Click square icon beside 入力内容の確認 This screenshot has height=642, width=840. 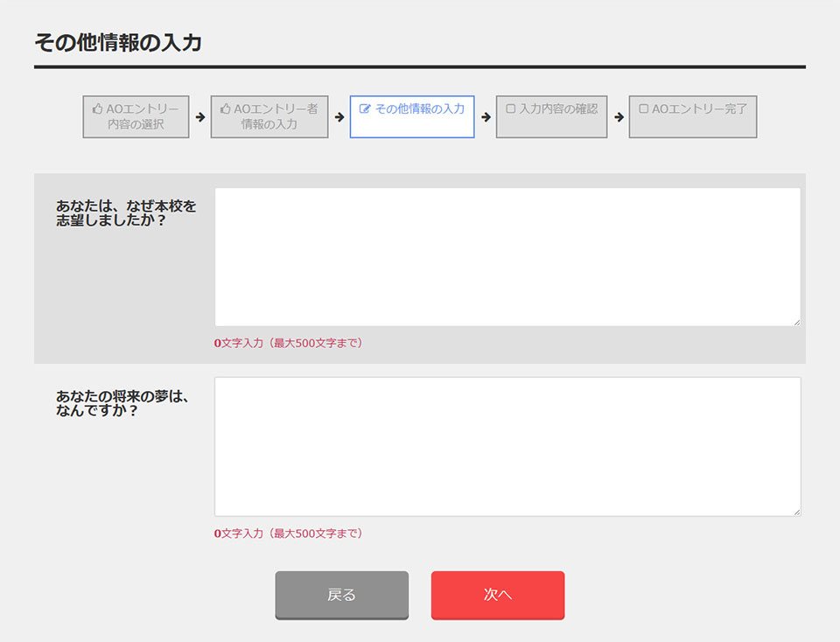coord(510,109)
